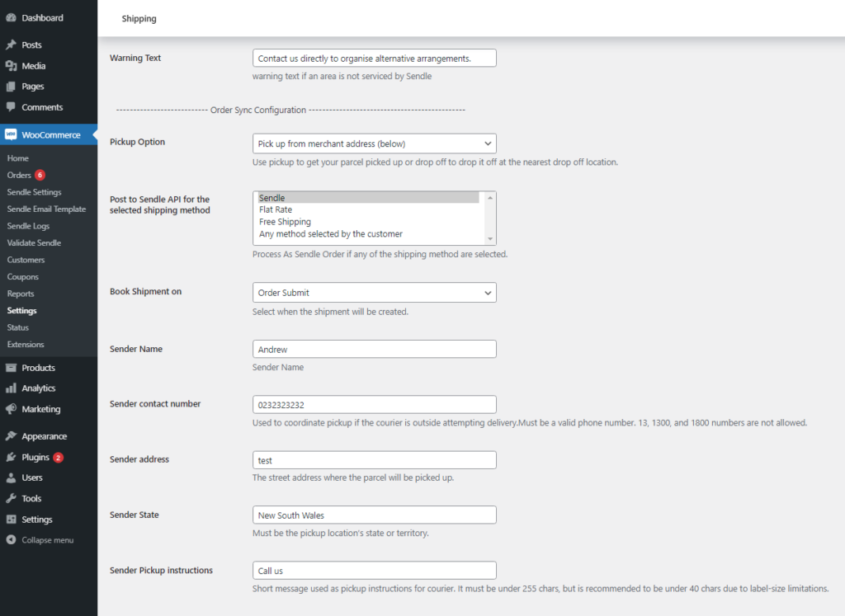
Task: Open the Validate Sendle page
Action: tap(34, 243)
